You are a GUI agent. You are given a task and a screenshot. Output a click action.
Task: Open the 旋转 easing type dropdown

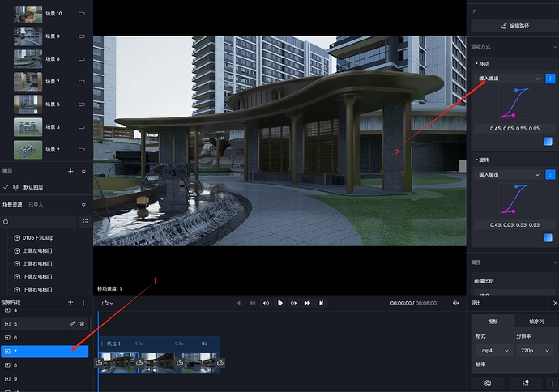[x=509, y=175]
